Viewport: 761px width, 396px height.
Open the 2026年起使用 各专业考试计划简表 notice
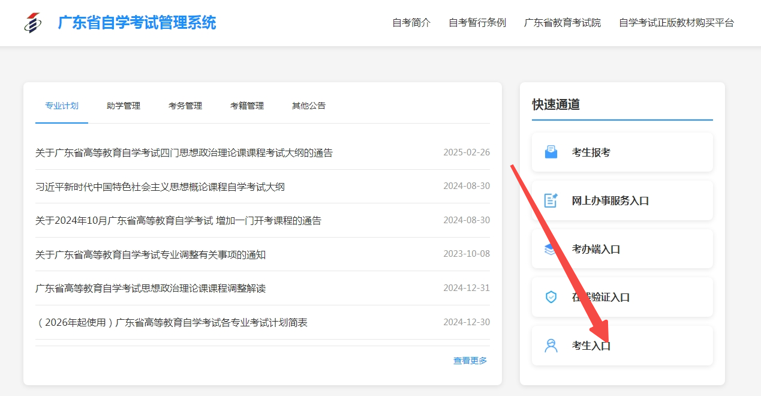172,323
